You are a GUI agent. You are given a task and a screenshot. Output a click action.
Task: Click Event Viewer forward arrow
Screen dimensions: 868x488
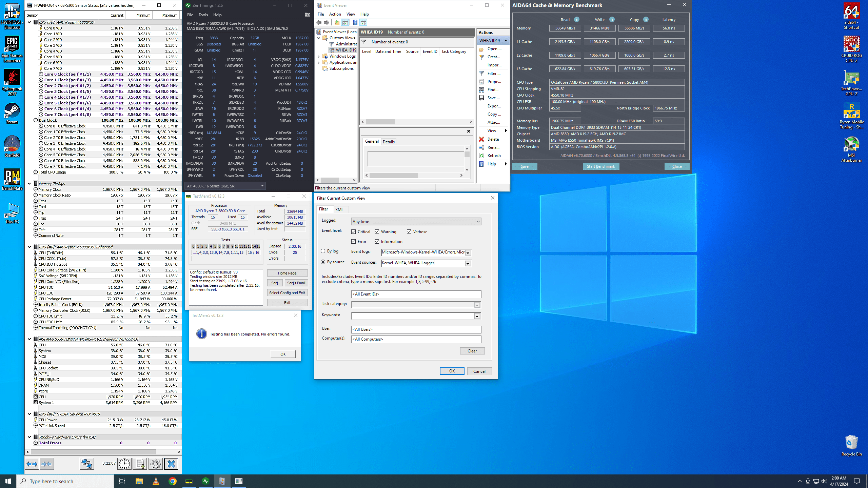coord(327,22)
